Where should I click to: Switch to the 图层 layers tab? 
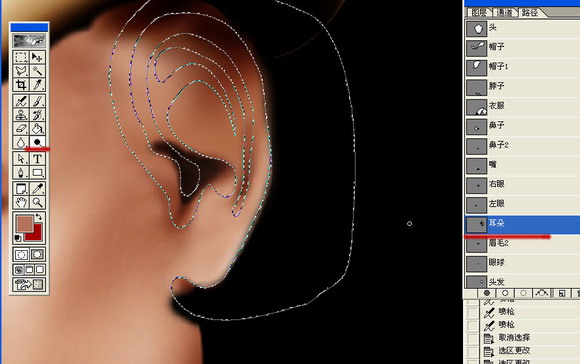(x=479, y=13)
